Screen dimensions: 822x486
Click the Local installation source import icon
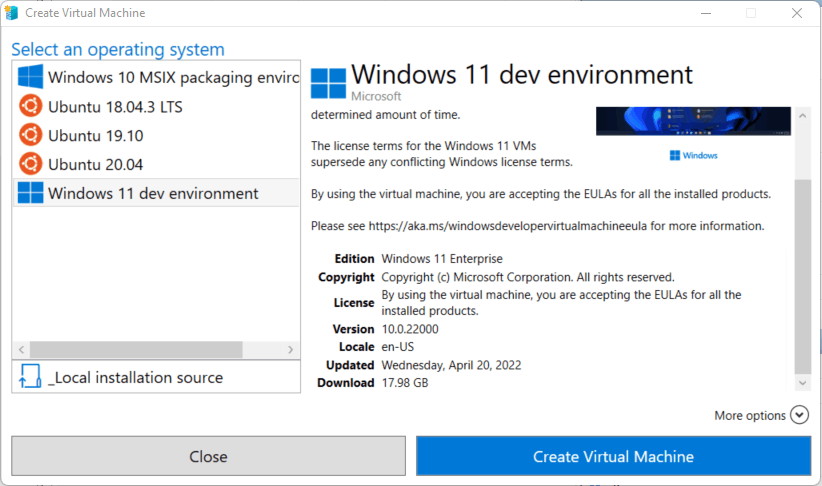coord(30,376)
